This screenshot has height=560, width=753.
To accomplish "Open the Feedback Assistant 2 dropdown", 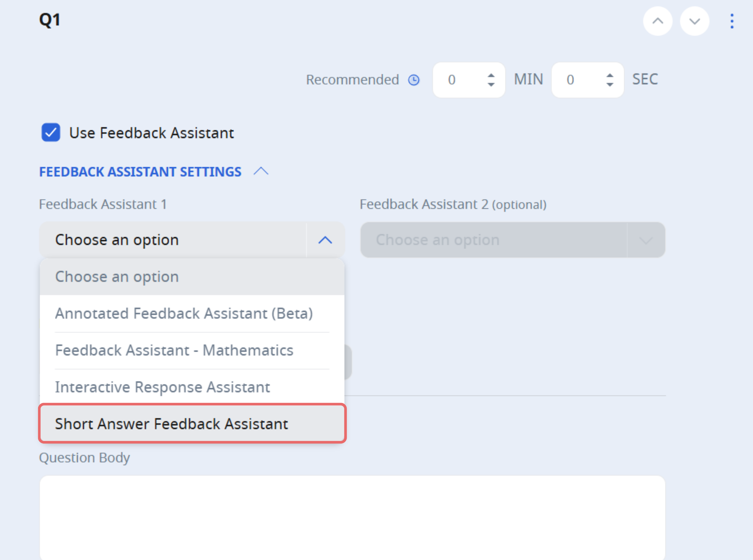I will click(x=513, y=240).
